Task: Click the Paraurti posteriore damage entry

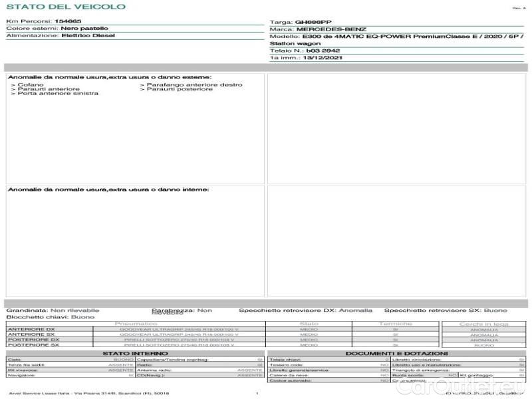Action: pos(180,89)
